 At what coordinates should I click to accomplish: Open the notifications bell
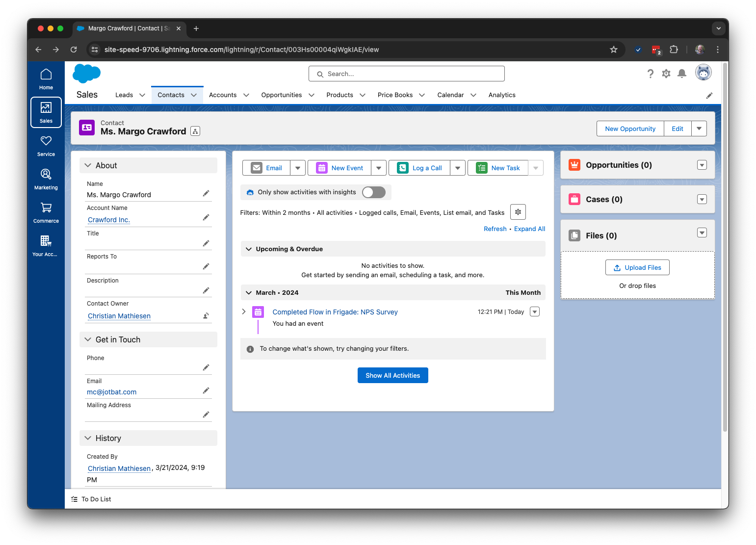(x=681, y=73)
